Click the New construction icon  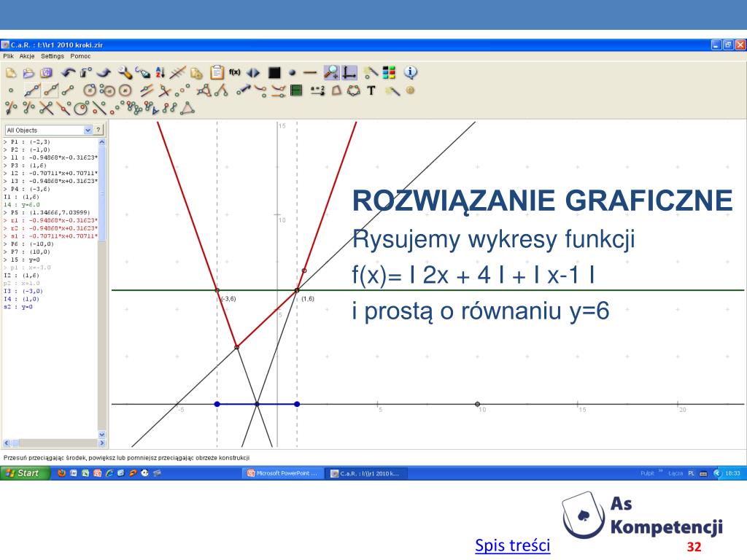[11, 73]
